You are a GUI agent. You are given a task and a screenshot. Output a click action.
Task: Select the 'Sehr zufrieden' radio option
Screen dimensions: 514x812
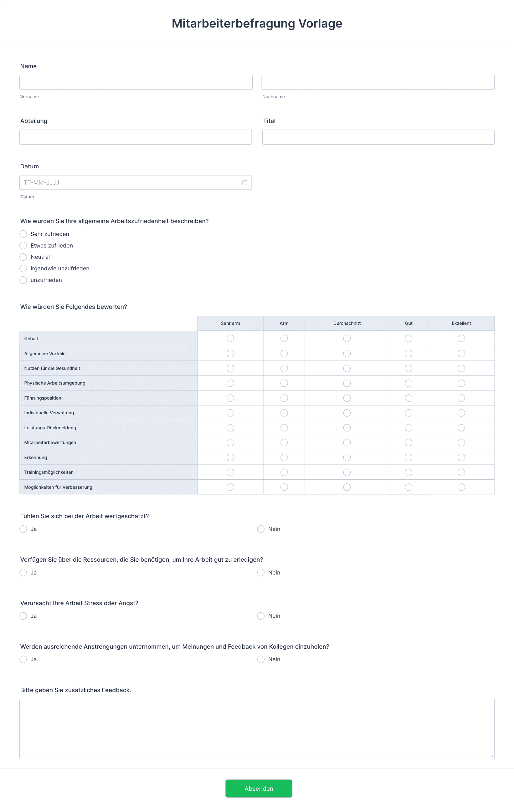tap(23, 234)
